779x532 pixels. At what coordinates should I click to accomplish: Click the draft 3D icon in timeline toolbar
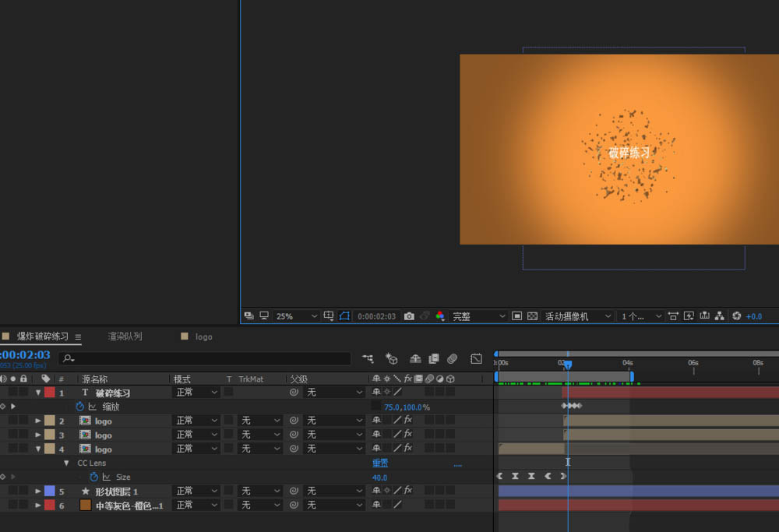tap(392, 358)
